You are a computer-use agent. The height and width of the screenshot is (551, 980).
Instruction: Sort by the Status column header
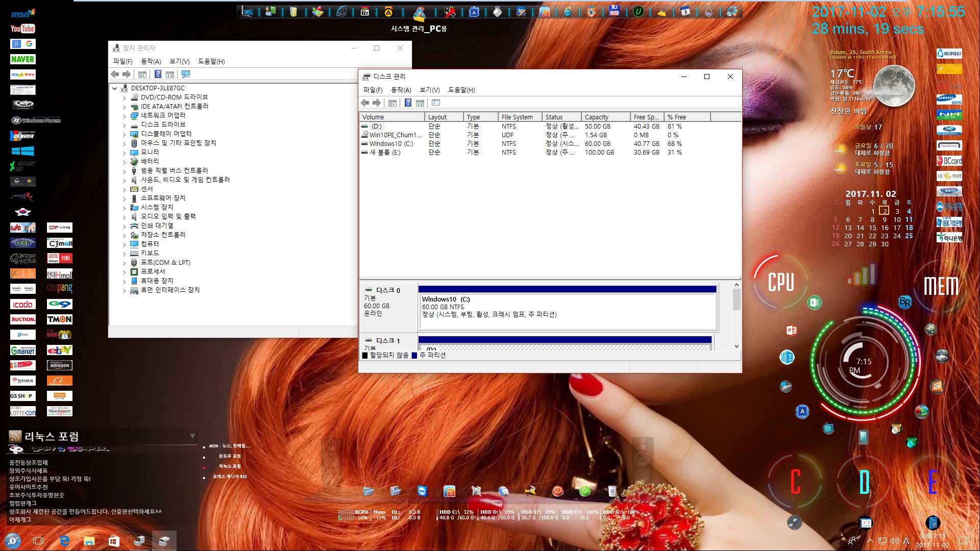tap(561, 117)
